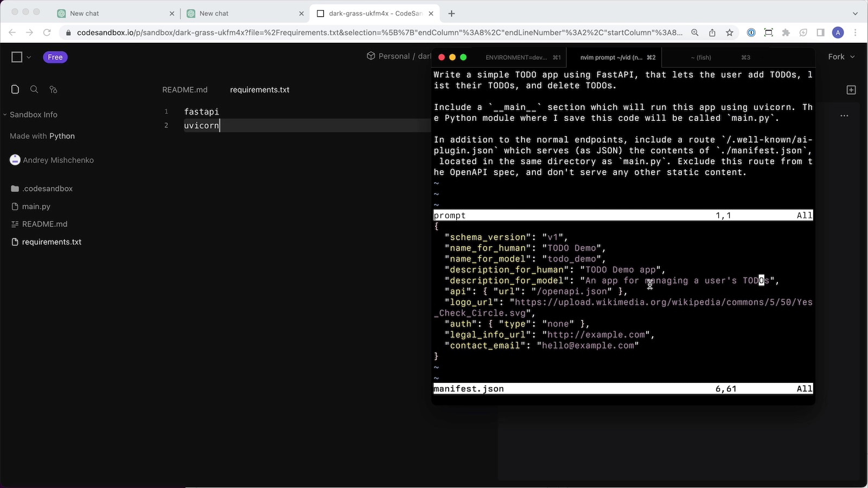The width and height of the screenshot is (868, 488).
Task: Open the Fork dropdown arrow
Action: 852,56
